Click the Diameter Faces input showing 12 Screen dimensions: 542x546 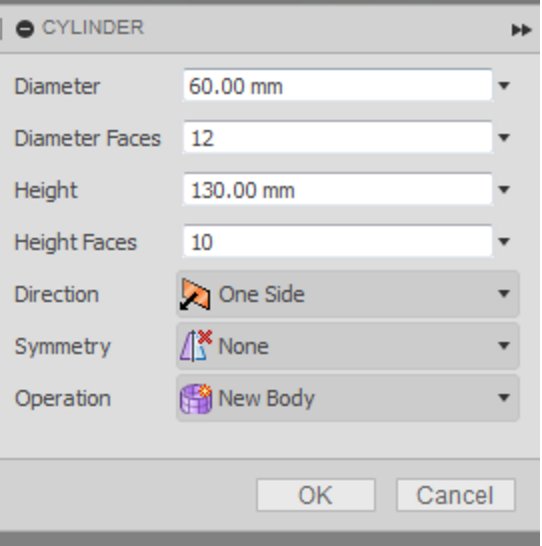click(x=338, y=137)
